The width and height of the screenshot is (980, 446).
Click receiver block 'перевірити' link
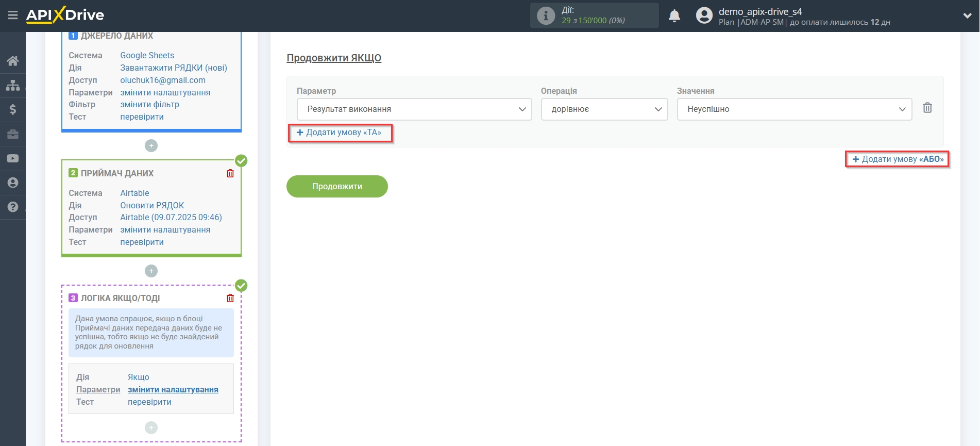tap(142, 242)
